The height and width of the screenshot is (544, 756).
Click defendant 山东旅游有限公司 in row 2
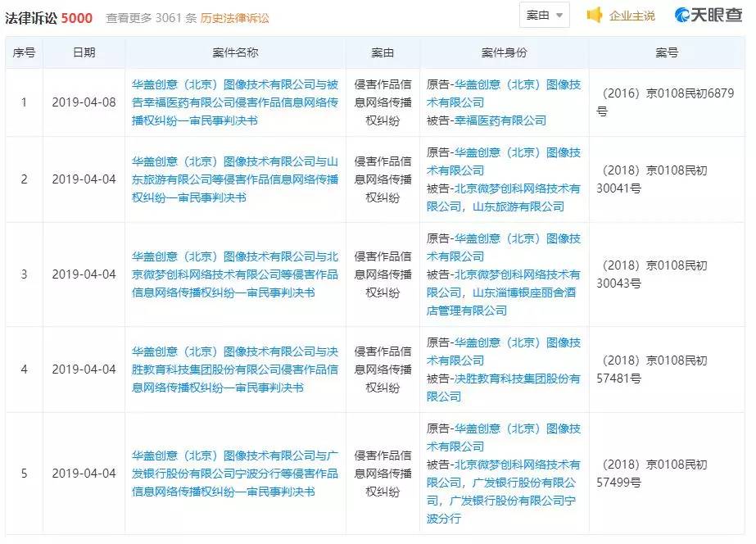point(518,207)
